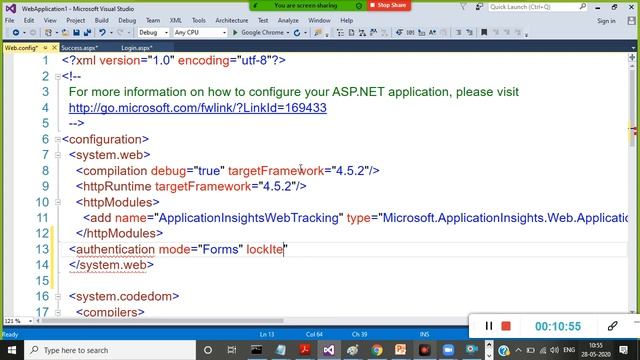The image size is (640, 360).
Task: Open the go.microsoft.com fwlink hyperlink
Action: click(x=198, y=108)
